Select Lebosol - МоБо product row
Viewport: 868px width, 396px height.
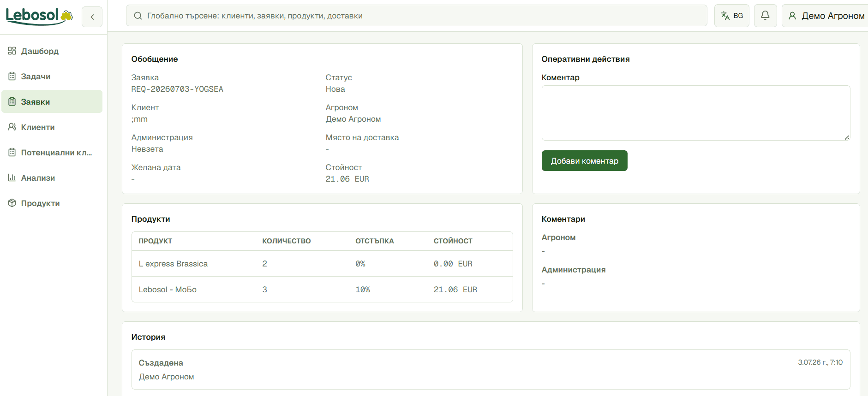click(x=322, y=290)
